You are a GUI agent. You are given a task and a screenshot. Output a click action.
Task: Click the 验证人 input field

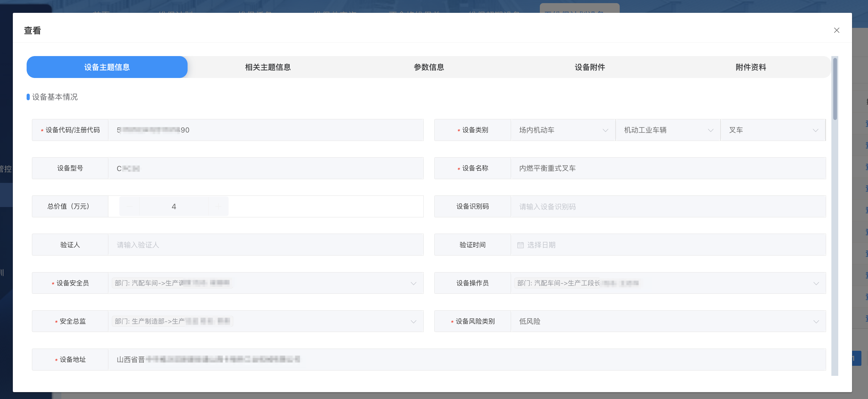coord(266,245)
